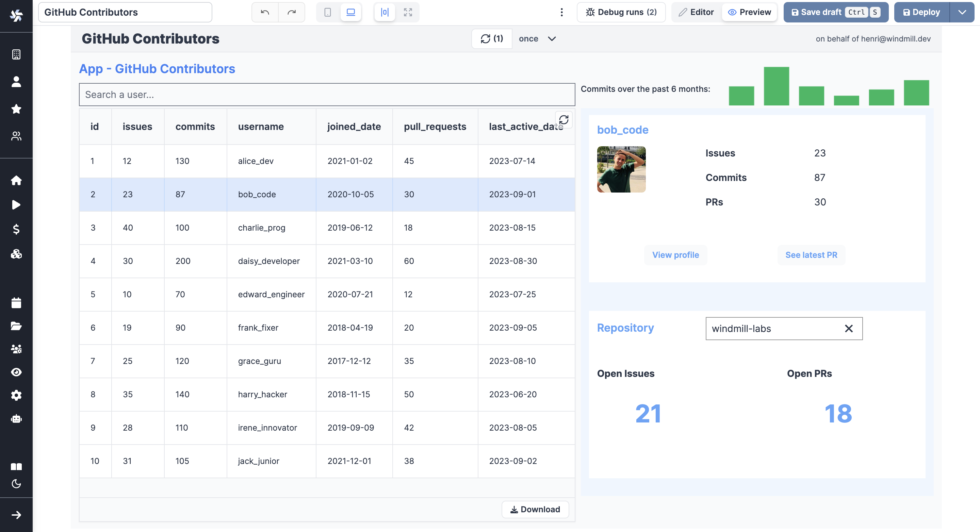Open the Editor tab
Viewport: 980px width, 532px height.
[x=696, y=12]
